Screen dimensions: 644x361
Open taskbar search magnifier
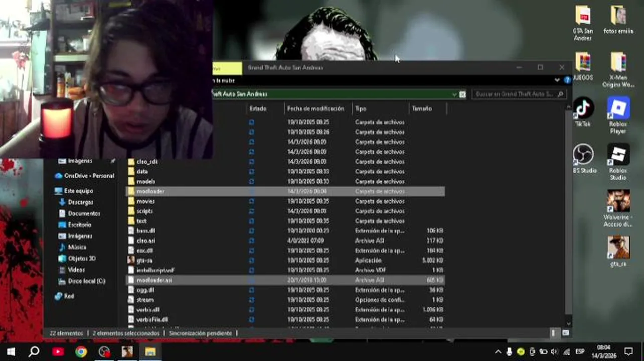pos(34,351)
